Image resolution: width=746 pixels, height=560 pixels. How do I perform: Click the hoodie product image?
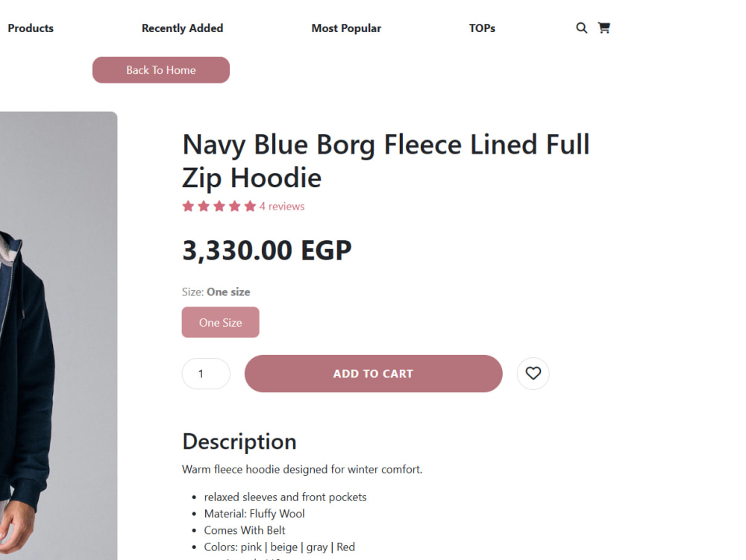58,336
